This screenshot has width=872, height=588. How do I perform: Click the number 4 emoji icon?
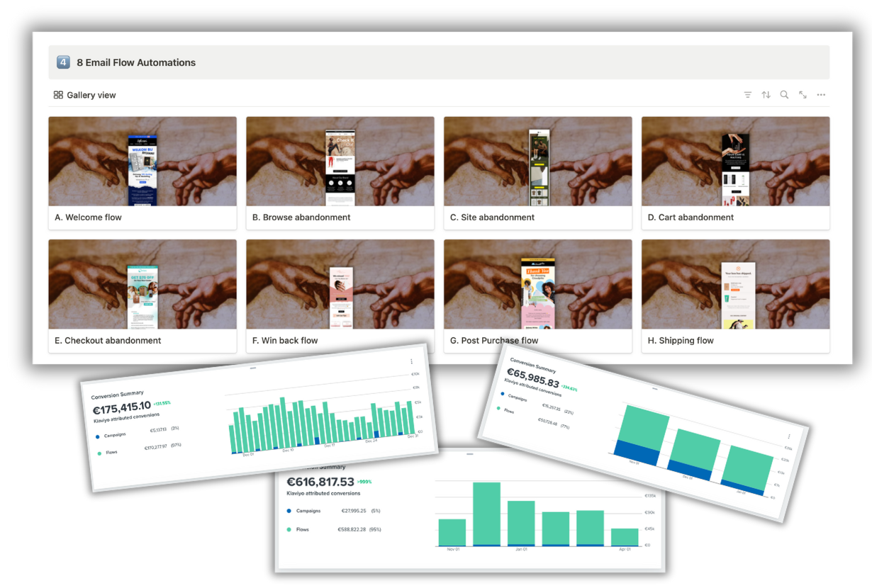click(x=63, y=62)
